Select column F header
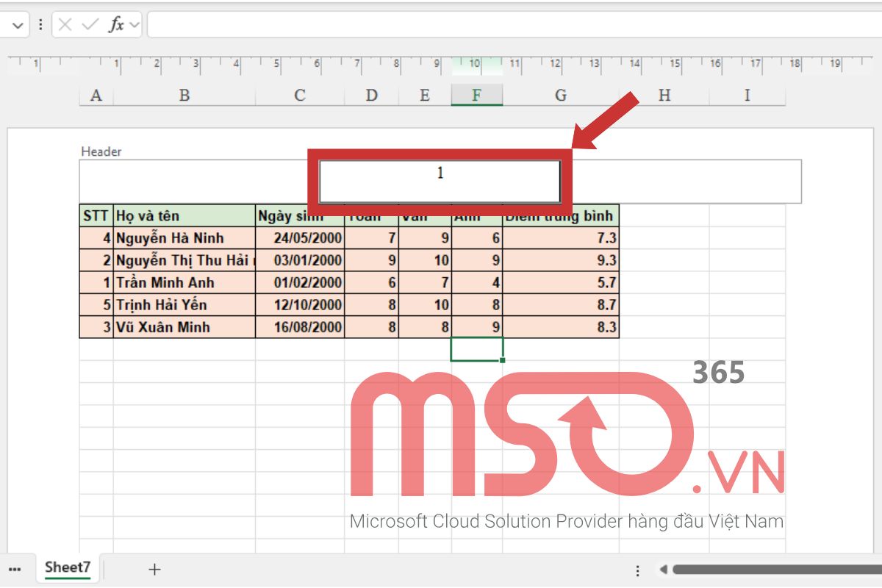This screenshot has width=882, height=588. pyautogui.click(x=477, y=95)
